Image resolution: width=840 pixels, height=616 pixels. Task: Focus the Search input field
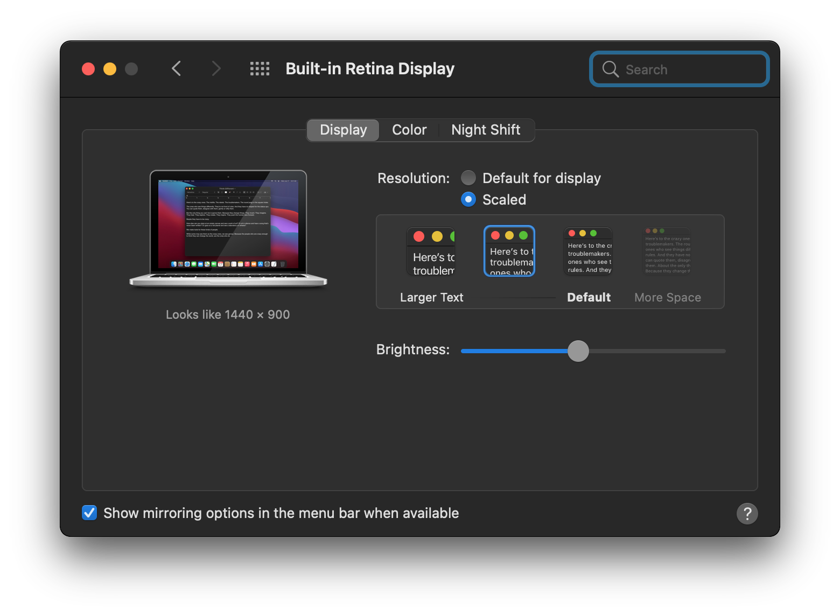pos(680,69)
